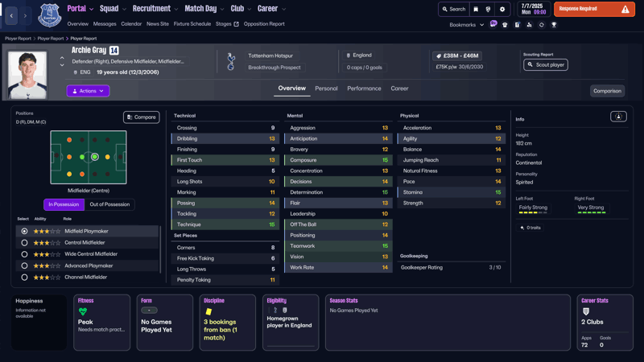This screenshot has height=362, width=644.
Task: Switch to In Possession view
Action: point(64,204)
